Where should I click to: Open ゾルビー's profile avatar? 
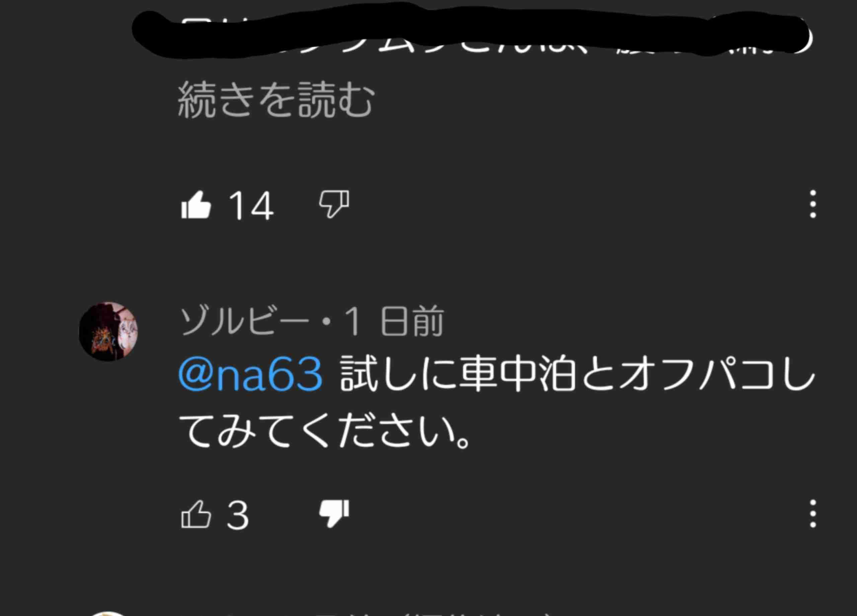(x=108, y=331)
